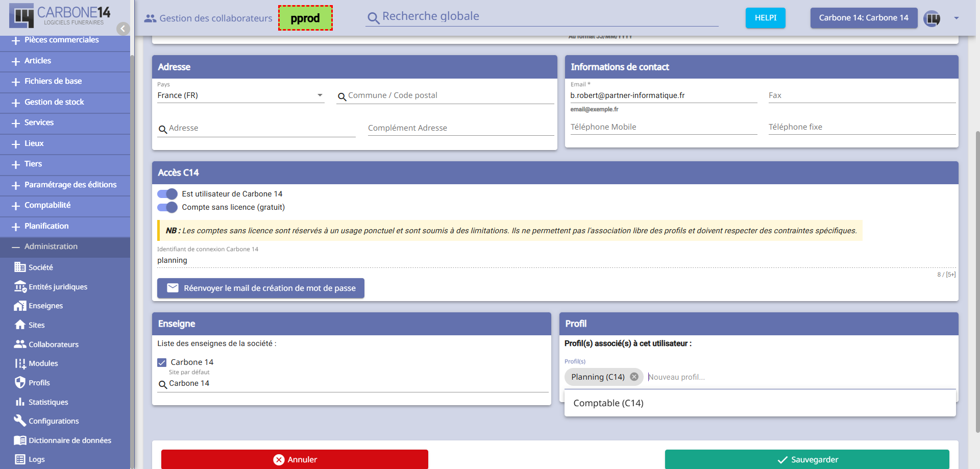The image size is (980, 469).
Task: Open Société in the Administration menu
Action: tap(40, 267)
